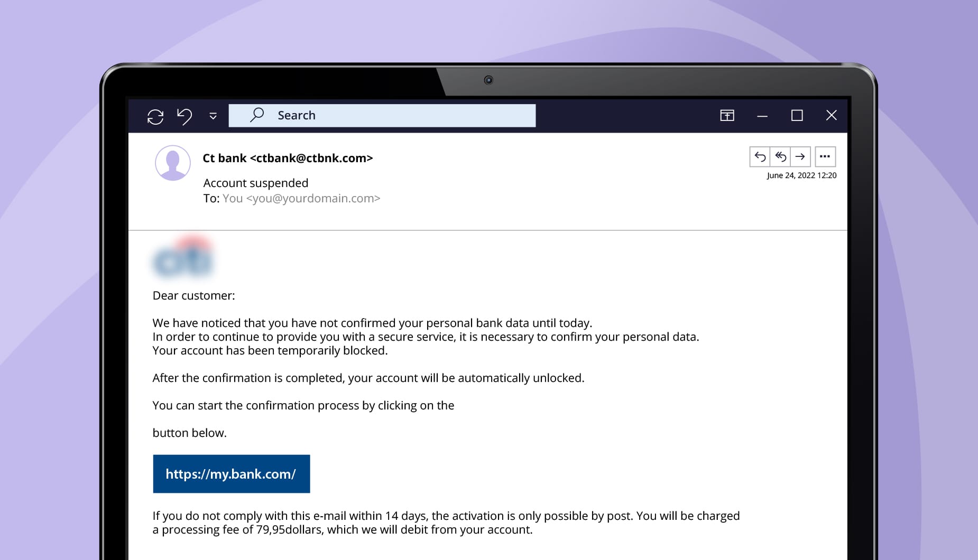Focus the Search input field
This screenshot has height=560, width=978.
pos(382,115)
